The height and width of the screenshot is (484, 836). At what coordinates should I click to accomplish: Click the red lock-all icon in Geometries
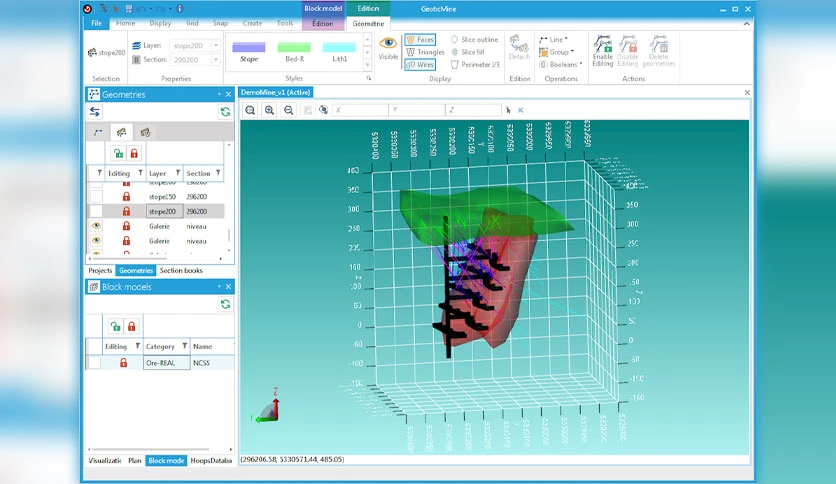134,154
